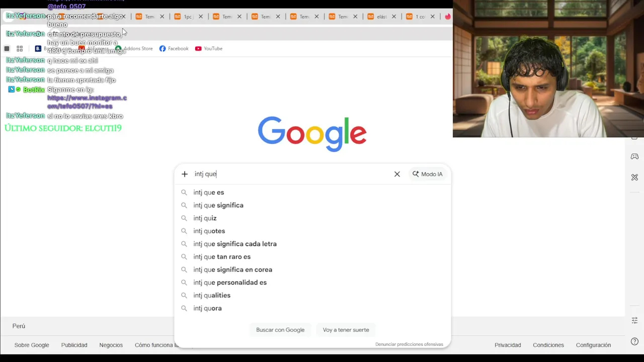Click the webcam video overlay
The height and width of the screenshot is (362, 644).
coord(548,69)
